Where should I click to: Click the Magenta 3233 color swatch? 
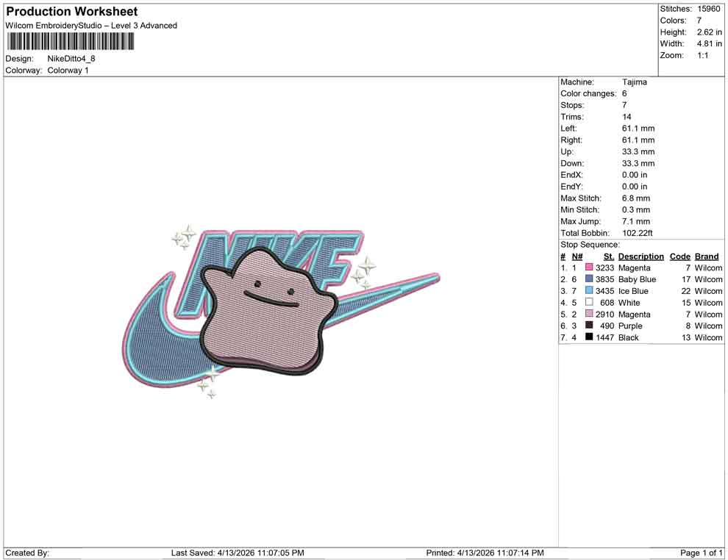[x=589, y=268]
